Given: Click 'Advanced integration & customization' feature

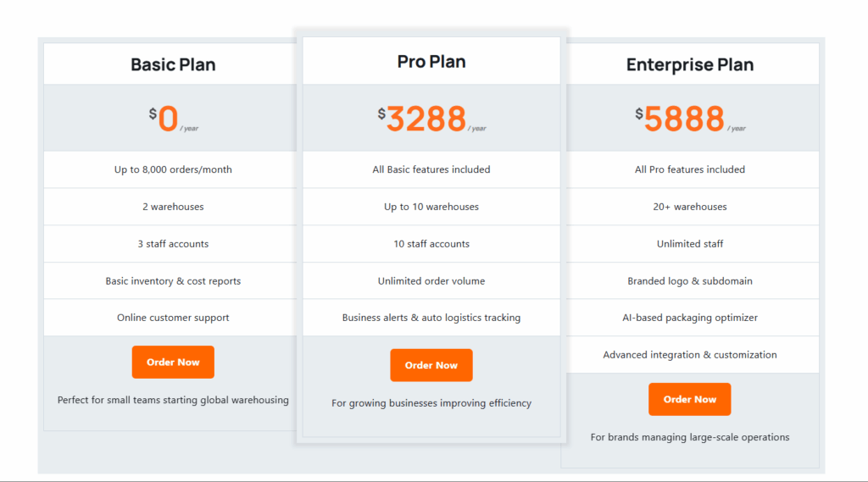Looking at the screenshot, I should [689, 355].
